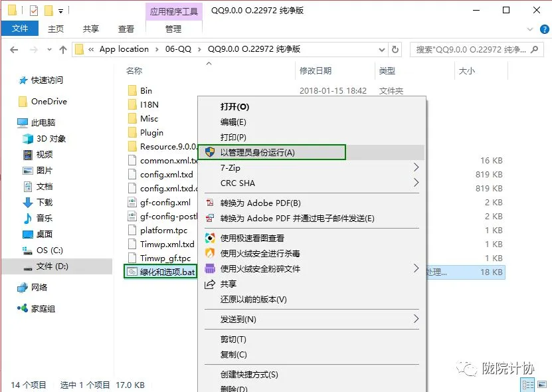Open the 视频 library item
Image resolution: width=552 pixels, height=392 pixels.
[45, 154]
